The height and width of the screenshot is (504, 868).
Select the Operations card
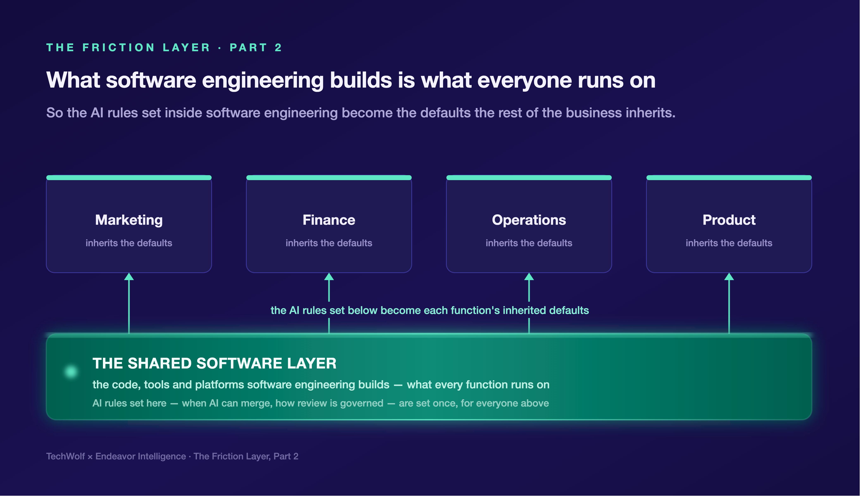click(x=529, y=224)
